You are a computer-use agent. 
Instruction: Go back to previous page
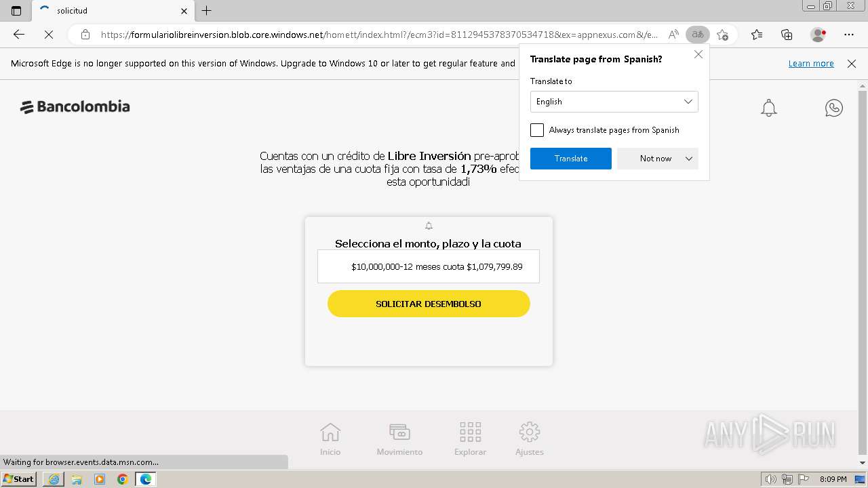(19, 35)
